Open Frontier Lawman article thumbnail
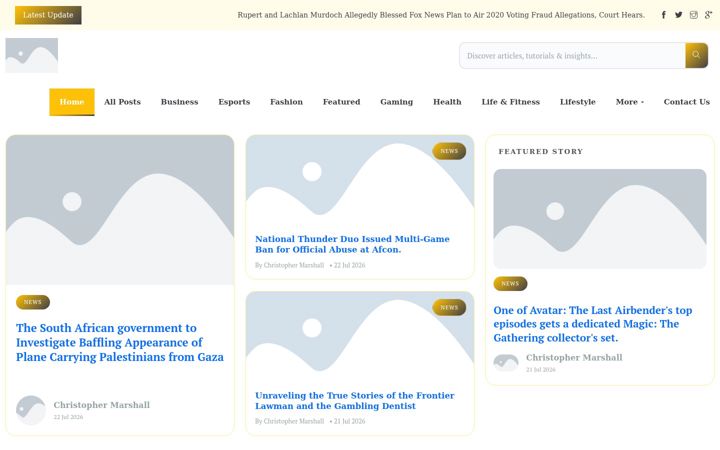This screenshot has width=720, height=450. point(360,335)
